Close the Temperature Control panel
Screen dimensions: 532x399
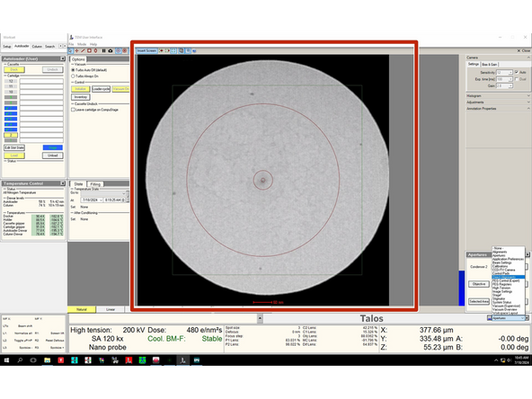point(62,183)
